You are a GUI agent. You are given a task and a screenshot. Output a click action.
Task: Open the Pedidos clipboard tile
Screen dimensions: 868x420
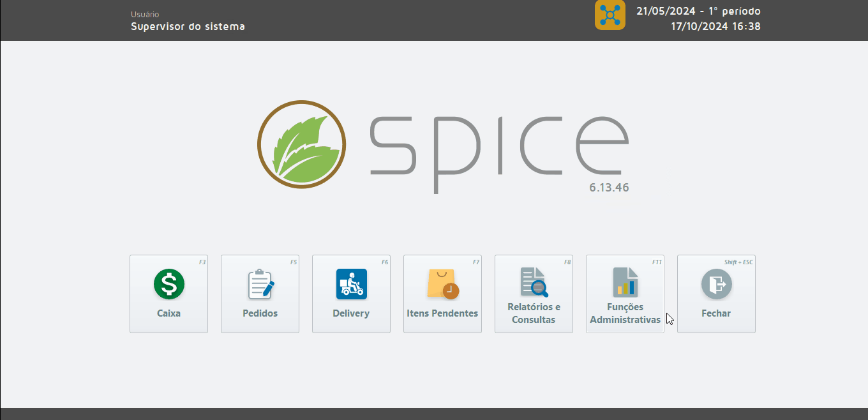click(260, 294)
